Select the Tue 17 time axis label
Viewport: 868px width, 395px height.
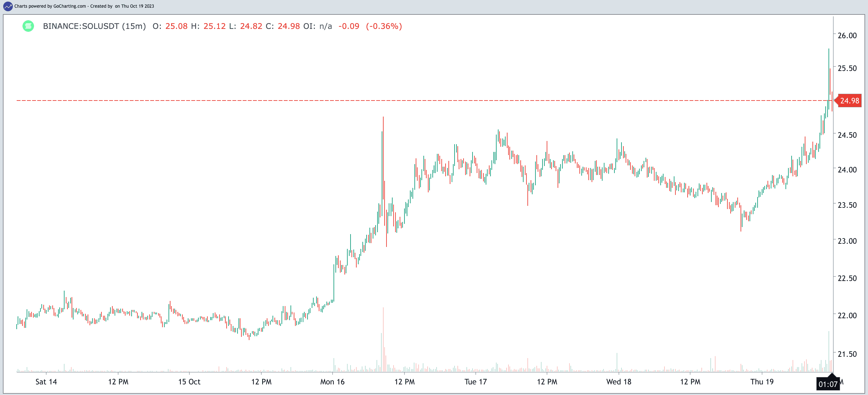pyautogui.click(x=475, y=382)
